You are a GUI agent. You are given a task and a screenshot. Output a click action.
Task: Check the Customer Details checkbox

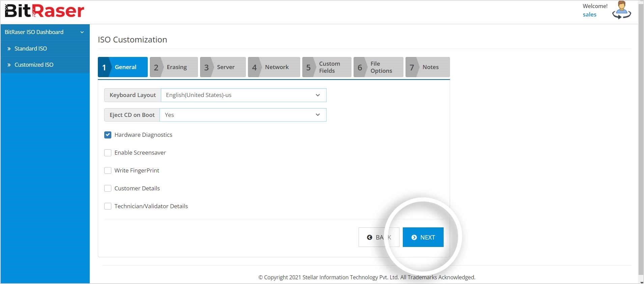coord(108,188)
